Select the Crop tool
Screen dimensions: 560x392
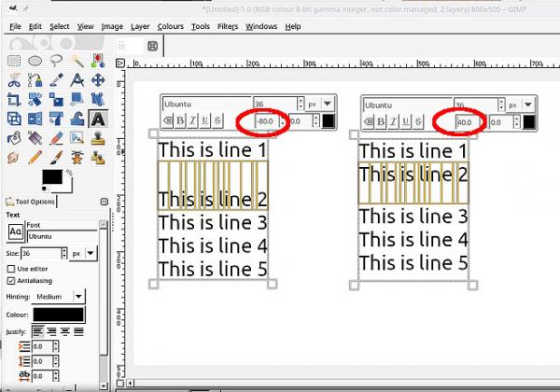(x=14, y=99)
